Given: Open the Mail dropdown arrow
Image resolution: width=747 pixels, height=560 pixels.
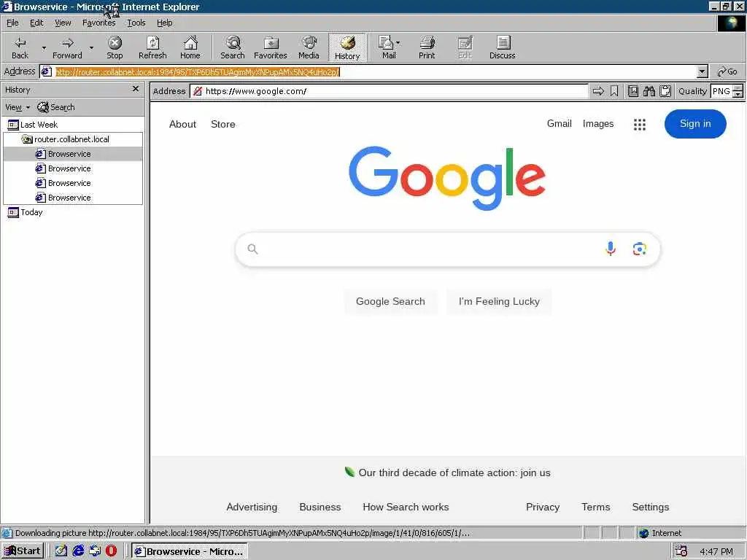Looking at the screenshot, I should click(398, 43).
